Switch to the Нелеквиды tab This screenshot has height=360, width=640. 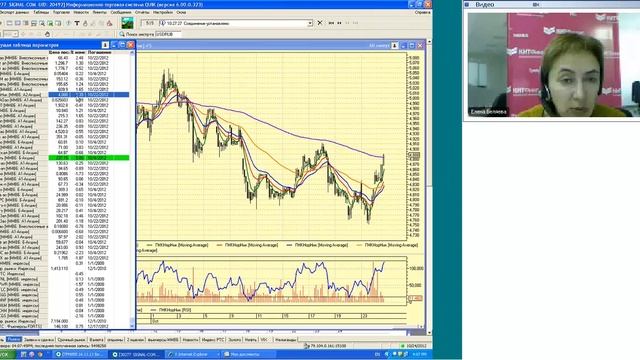(x=285, y=340)
